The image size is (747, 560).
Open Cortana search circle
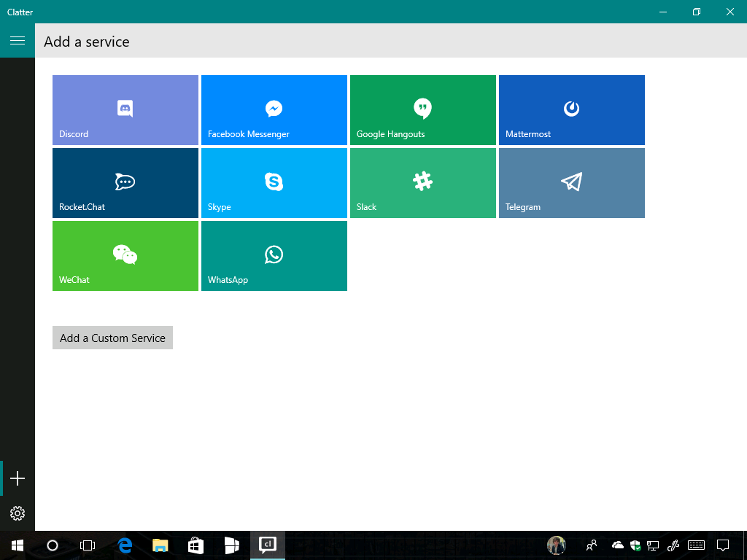(x=53, y=545)
